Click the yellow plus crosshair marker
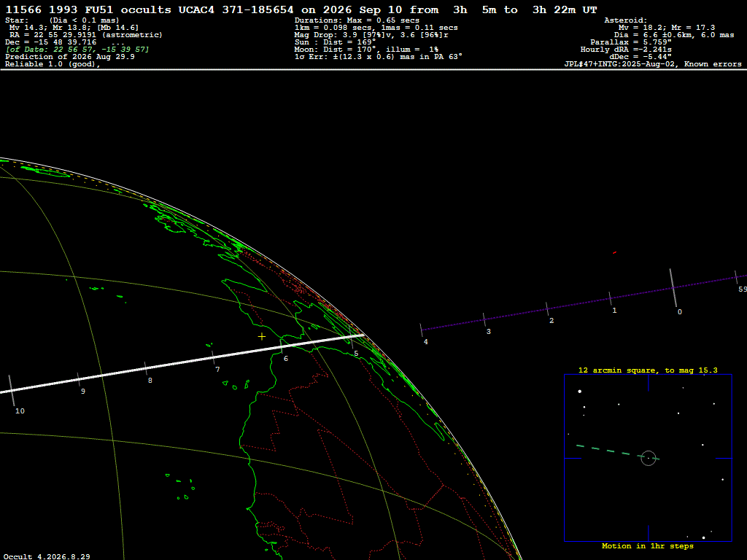Screen dimensions: 747x560 (262, 337)
